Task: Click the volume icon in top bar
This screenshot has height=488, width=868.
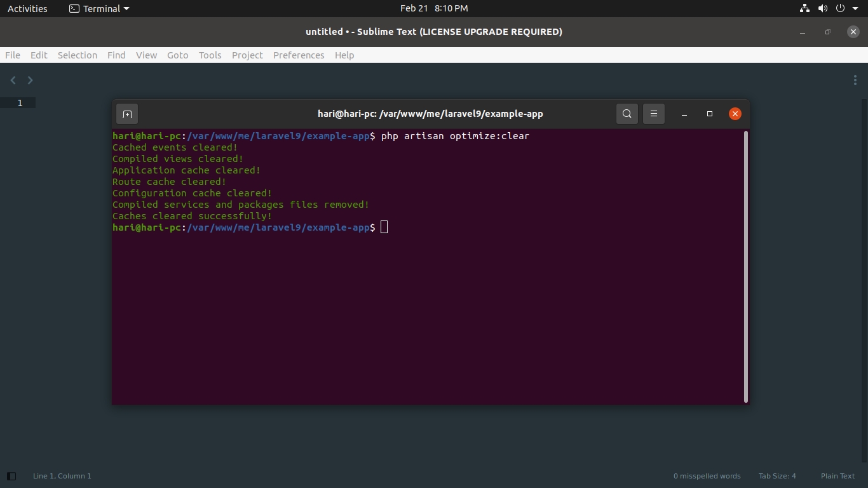Action: click(823, 8)
